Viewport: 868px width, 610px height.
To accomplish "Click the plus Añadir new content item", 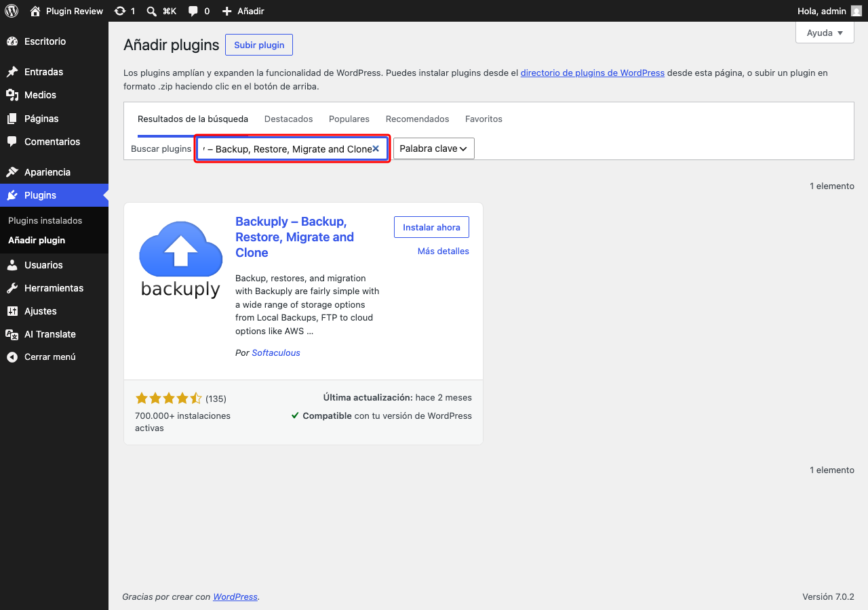I will (243, 11).
